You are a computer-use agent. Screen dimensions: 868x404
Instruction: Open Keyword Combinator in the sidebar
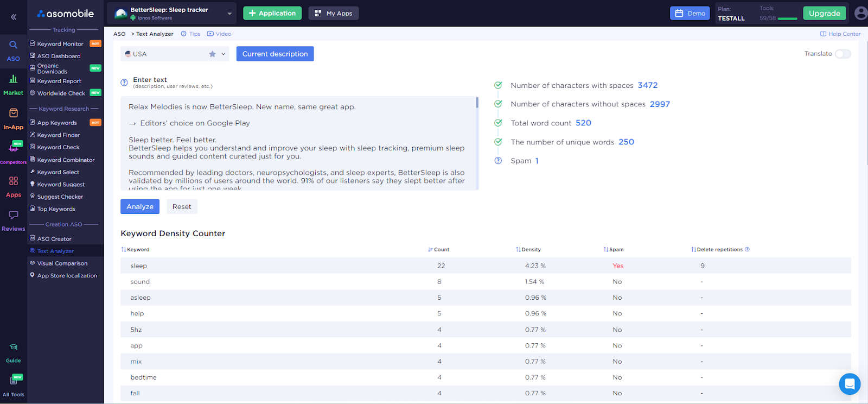coord(66,160)
